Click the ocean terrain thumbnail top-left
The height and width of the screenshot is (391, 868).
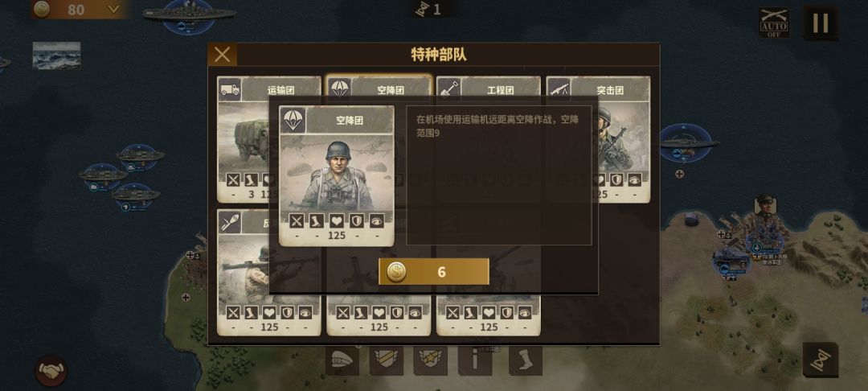(56, 56)
